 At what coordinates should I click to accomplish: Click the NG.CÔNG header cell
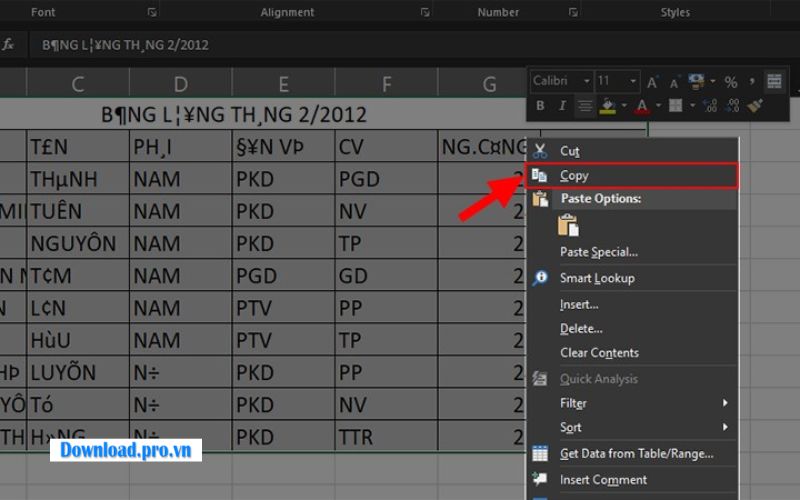click(x=482, y=147)
